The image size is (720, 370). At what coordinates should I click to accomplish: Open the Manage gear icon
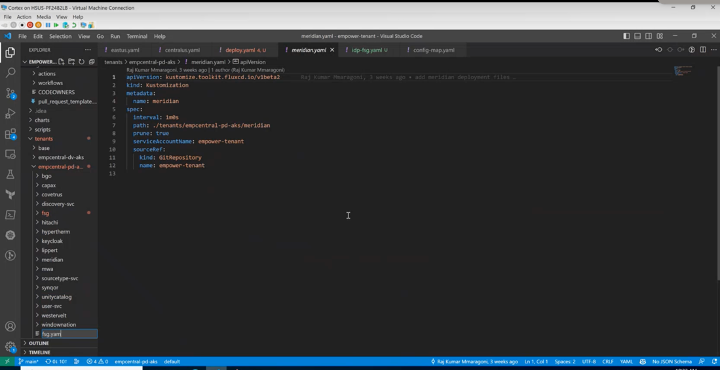click(x=10, y=347)
